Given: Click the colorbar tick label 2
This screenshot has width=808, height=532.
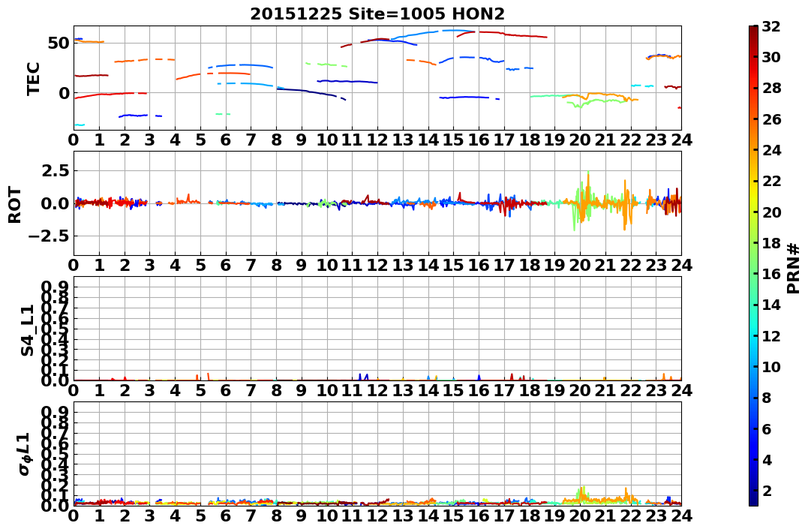Looking at the screenshot, I should tap(767, 490).
